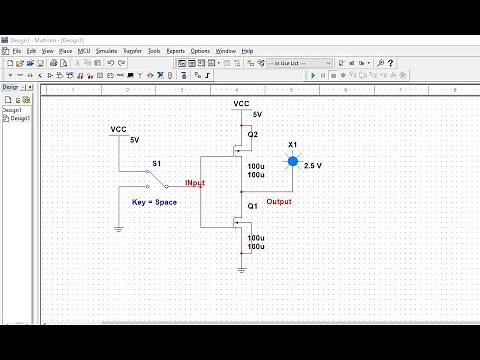Open the MCU menu
The width and height of the screenshot is (480, 360).
pyautogui.click(x=84, y=51)
